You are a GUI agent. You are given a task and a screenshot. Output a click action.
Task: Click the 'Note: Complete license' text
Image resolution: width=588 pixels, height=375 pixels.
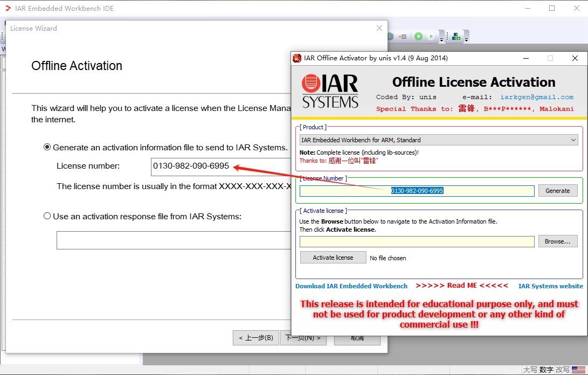tap(359, 152)
